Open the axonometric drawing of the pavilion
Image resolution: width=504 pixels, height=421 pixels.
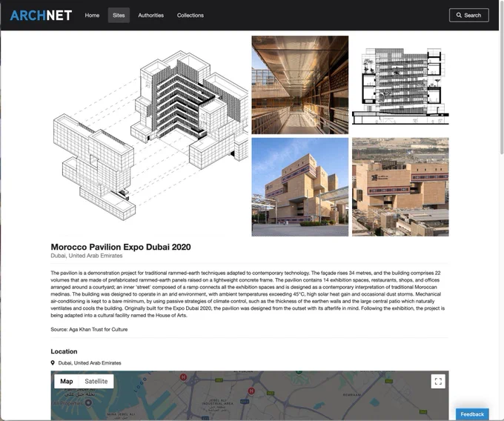150,136
